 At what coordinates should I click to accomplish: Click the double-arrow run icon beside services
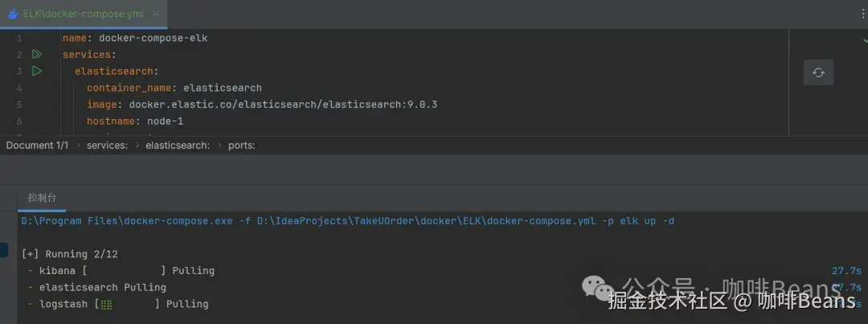36,55
